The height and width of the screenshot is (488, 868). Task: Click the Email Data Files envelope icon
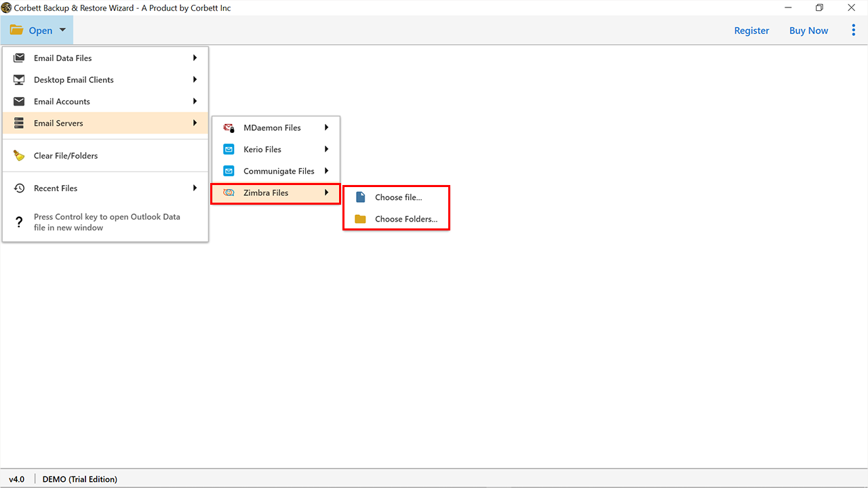tap(19, 58)
